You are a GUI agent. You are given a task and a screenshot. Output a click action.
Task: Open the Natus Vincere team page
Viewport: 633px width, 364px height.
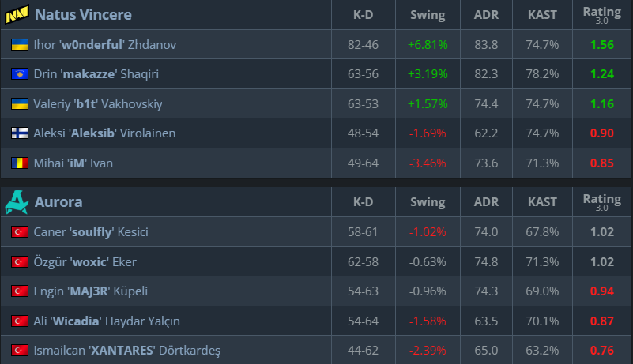click(x=83, y=15)
